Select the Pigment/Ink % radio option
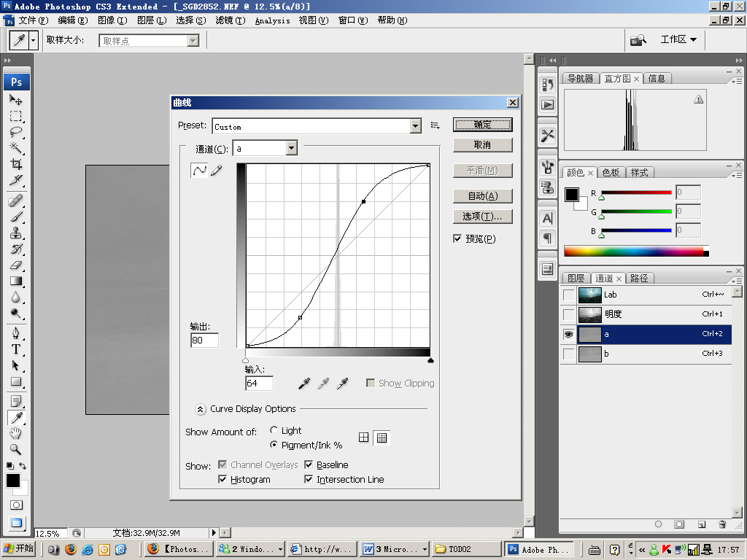Image resolution: width=747 pixels, height=560 pixels. click(x=274, y=444)
